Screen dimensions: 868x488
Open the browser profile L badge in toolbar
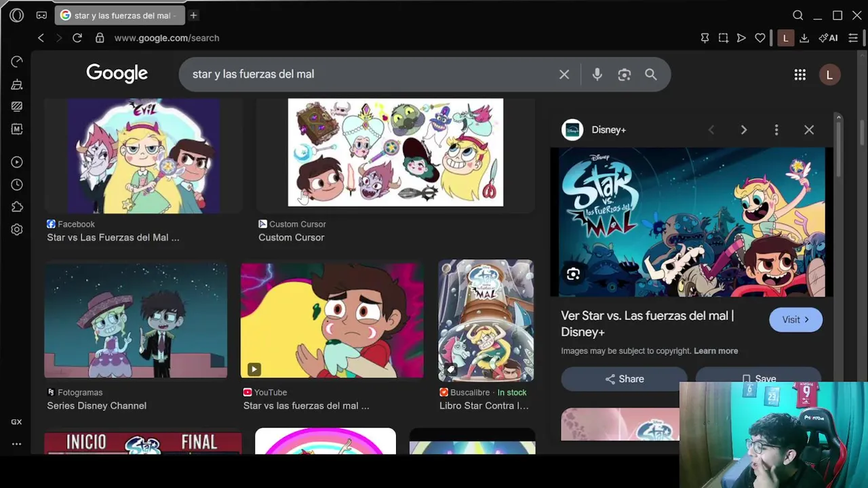click(x=785, y=38)
